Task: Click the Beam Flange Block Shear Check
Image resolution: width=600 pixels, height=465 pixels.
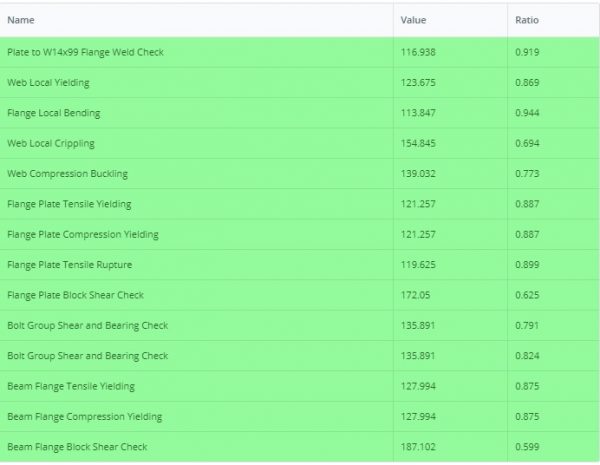Action: pos(77,447)
